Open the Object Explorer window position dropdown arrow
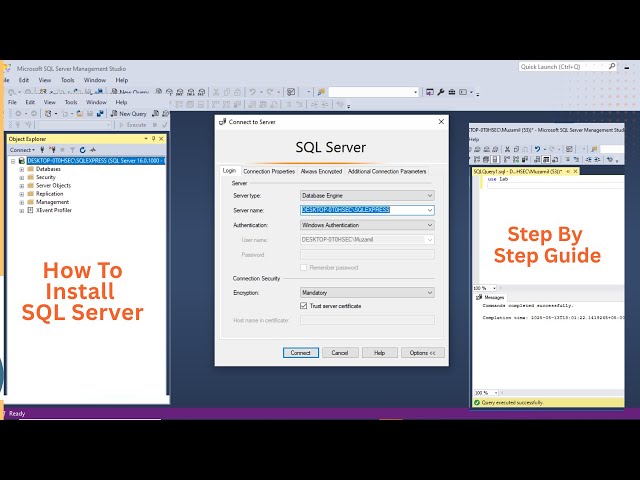Viewport: 640px width, 480px height. pos(146,139)
